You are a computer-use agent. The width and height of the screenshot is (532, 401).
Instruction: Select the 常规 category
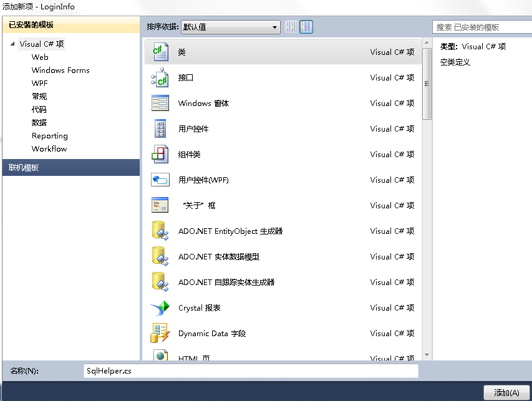click(39, 96)
